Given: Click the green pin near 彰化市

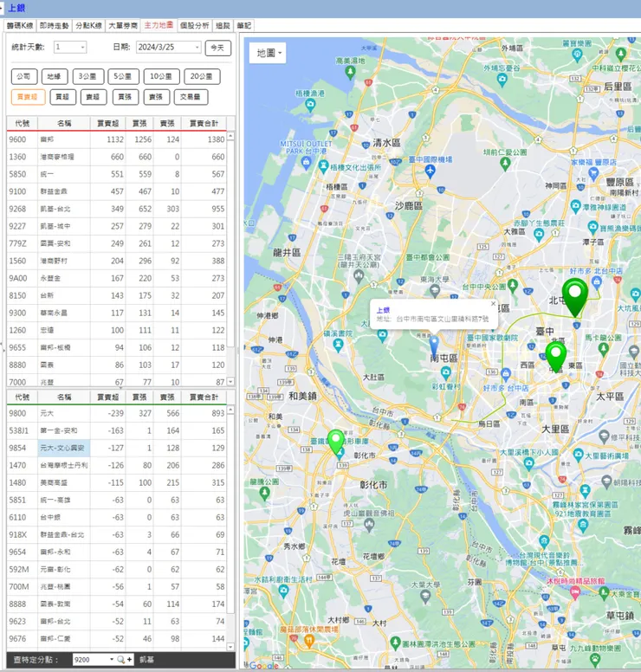Looking at the screenshot, I should (x=336, y=443).
